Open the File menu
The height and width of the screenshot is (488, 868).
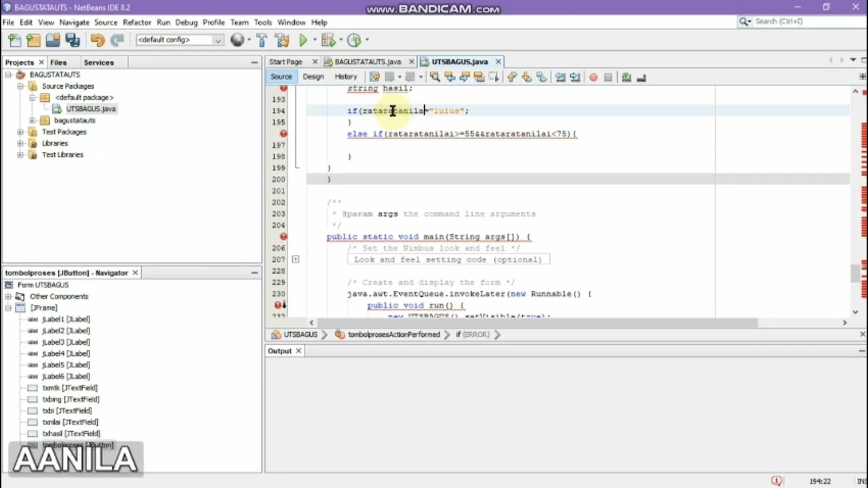coord(8,22)
